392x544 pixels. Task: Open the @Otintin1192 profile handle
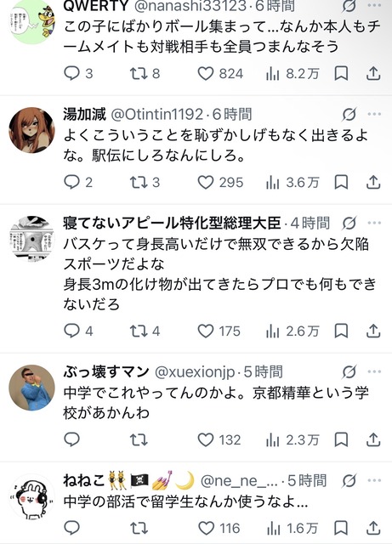tap(157, 114)
